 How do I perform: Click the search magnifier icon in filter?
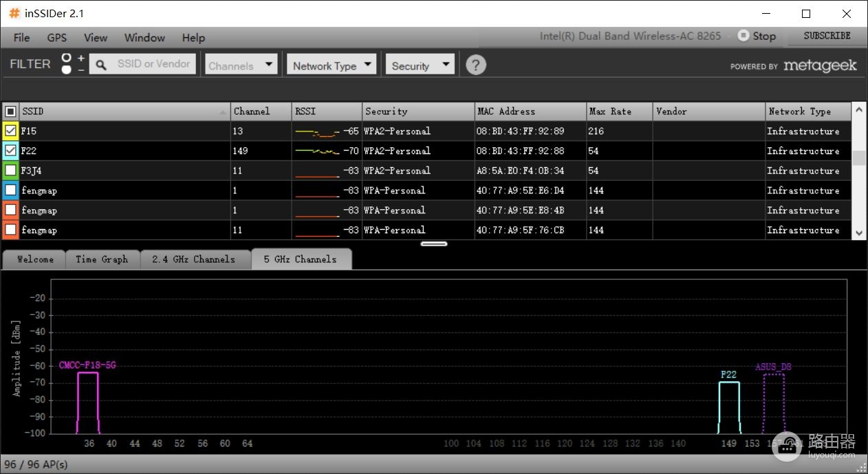pyautogui.click(x=101, y=65)
